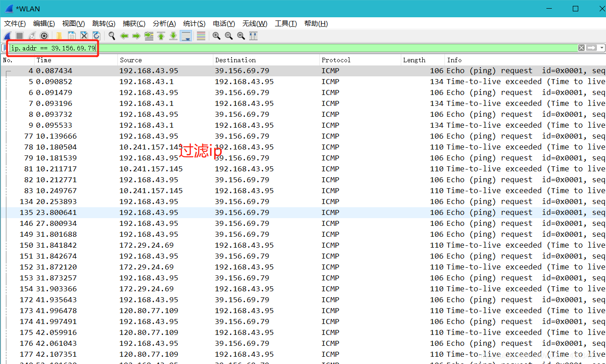The height and width of the screenshot is (364, 606).
Task: Open the 编辑(E) menu
Action: (x=44, y=24)
